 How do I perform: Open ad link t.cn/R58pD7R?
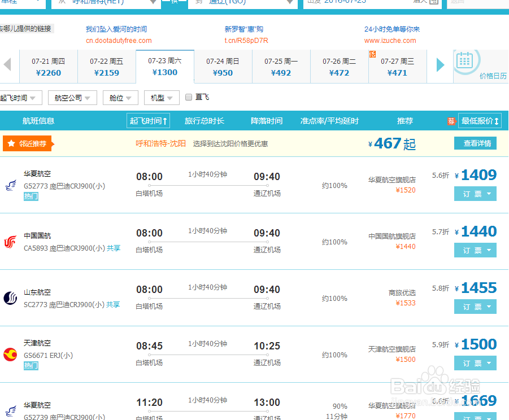(x=246, y=41)
